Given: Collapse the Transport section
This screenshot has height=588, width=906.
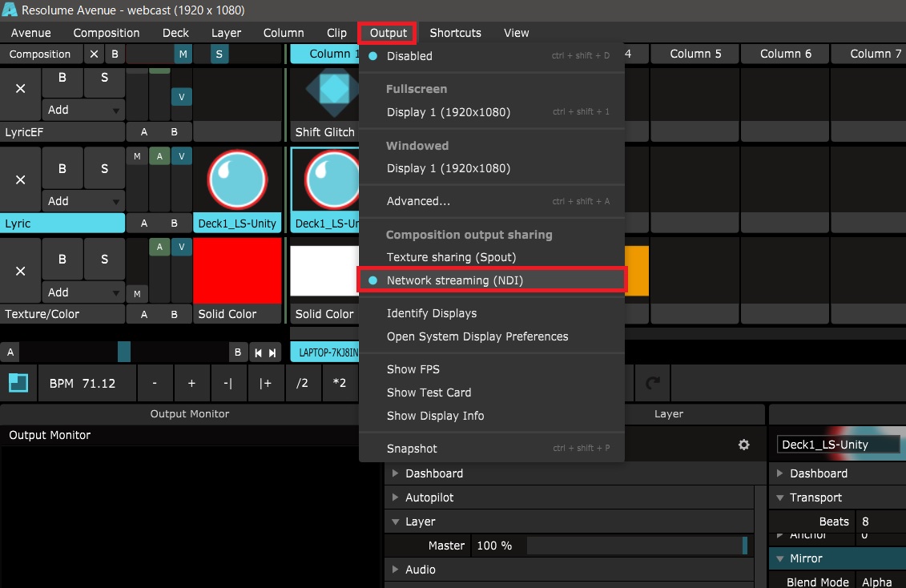Looking at the screenshot, I should point(779,497).
